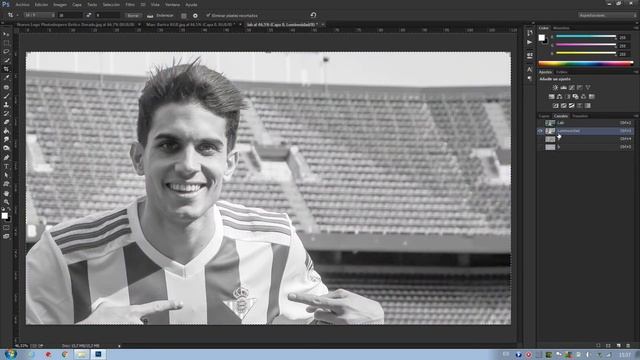
Task: Select the Zoom tool
Action: click(6, 202)
